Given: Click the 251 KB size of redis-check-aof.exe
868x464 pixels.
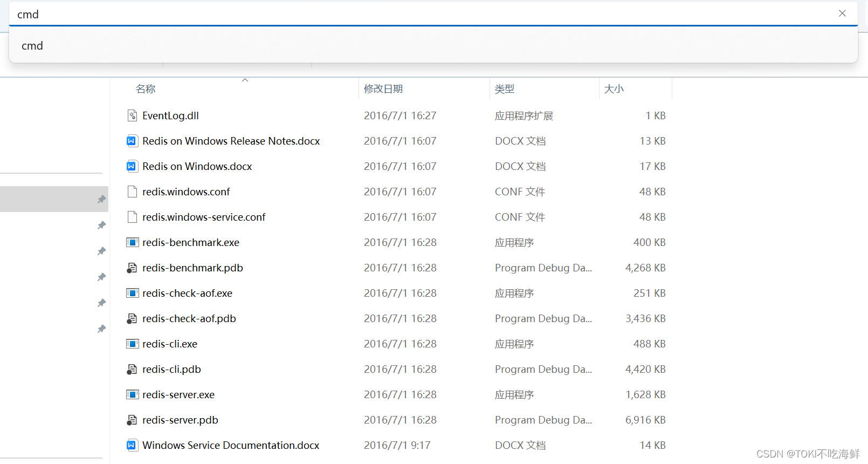Looking at the screenshot, I should (x=650, y=293).
